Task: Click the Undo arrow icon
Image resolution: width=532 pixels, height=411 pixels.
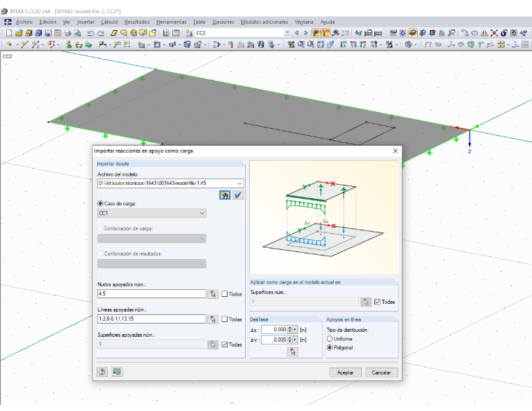Action: [90, 33]
